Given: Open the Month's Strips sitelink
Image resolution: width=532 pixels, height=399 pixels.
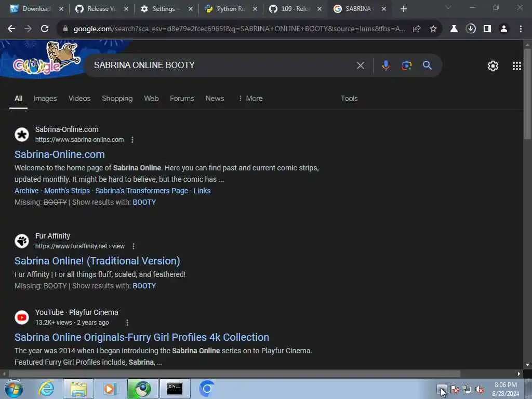Looking at the screenshot, I should point(67,191).
